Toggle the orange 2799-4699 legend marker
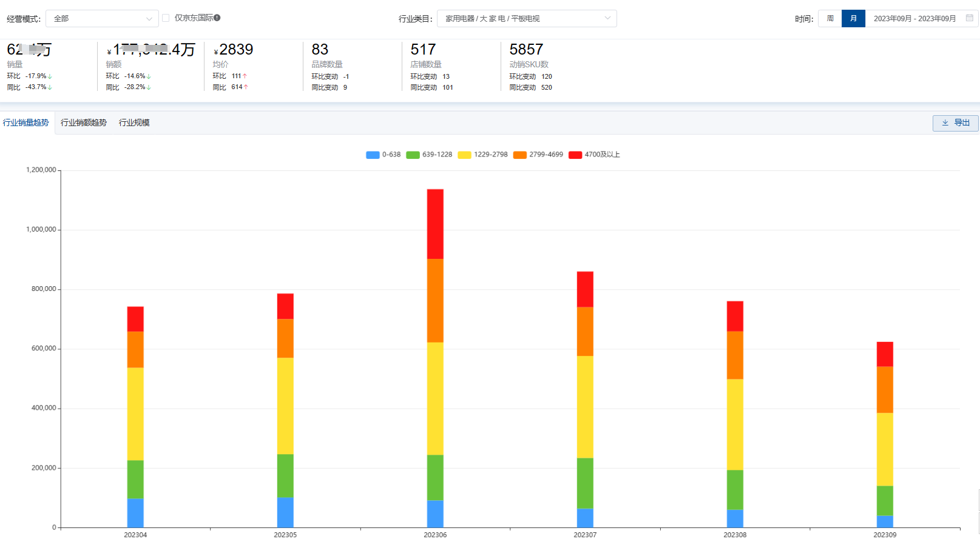 point(519,155)
